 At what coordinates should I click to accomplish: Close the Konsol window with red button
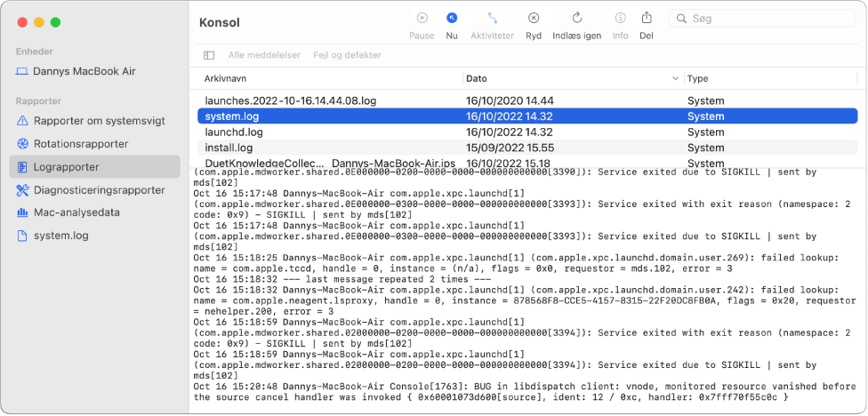tap(22, 23)
